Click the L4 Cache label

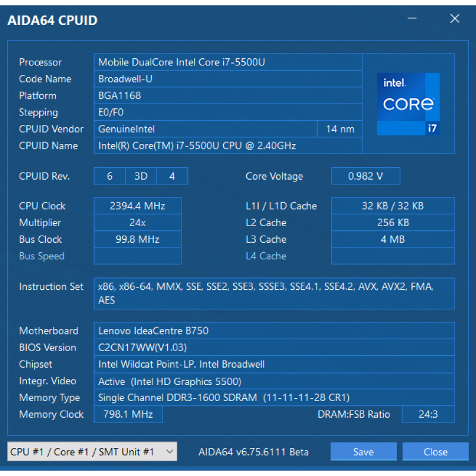pyautogui.click(x=266, y=256)
